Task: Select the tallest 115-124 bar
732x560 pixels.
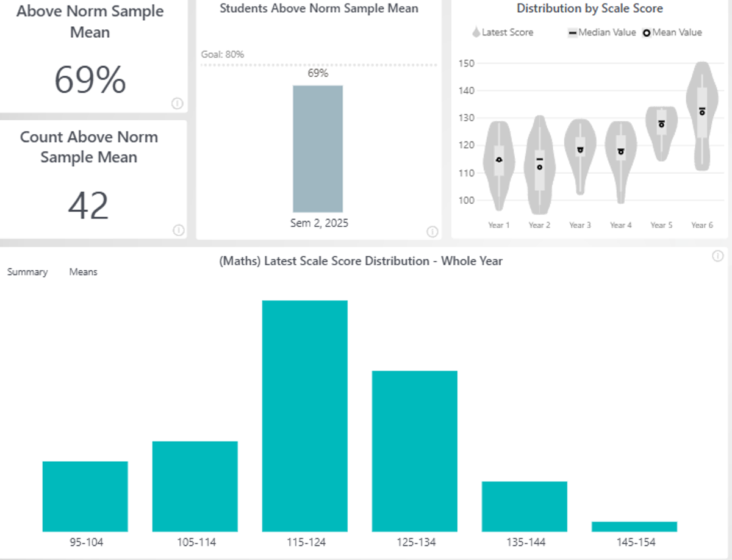Action: click(x=305, y=415)
